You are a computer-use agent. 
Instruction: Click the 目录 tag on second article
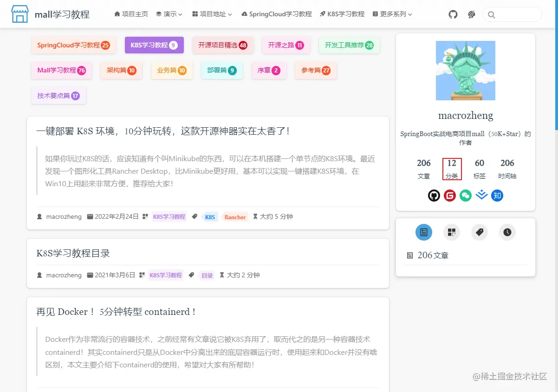click(207, 275)
